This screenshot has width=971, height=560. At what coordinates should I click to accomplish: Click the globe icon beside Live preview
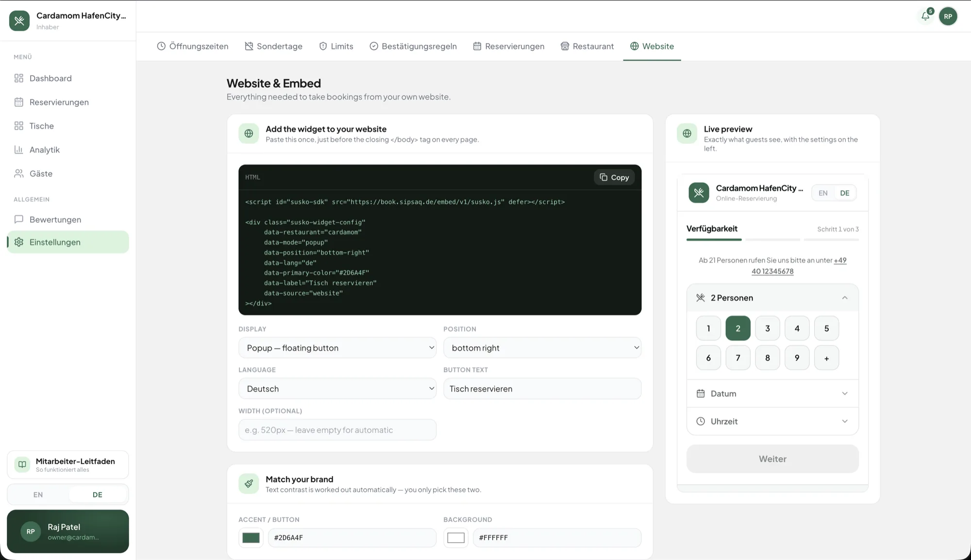[x=687, y=133]
